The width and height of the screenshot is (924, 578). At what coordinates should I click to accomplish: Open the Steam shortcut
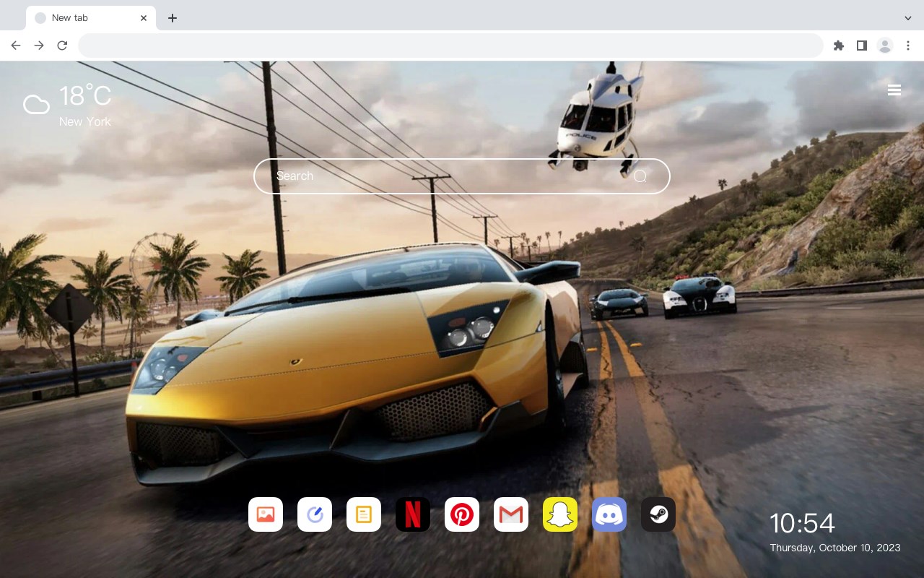(658, 514)
